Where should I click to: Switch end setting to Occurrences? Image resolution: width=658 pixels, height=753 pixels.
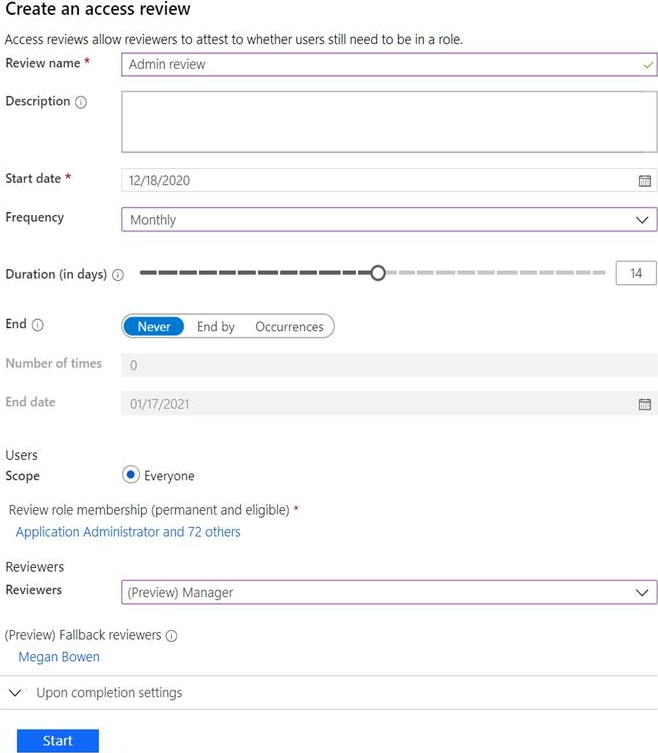coord(289,327)
